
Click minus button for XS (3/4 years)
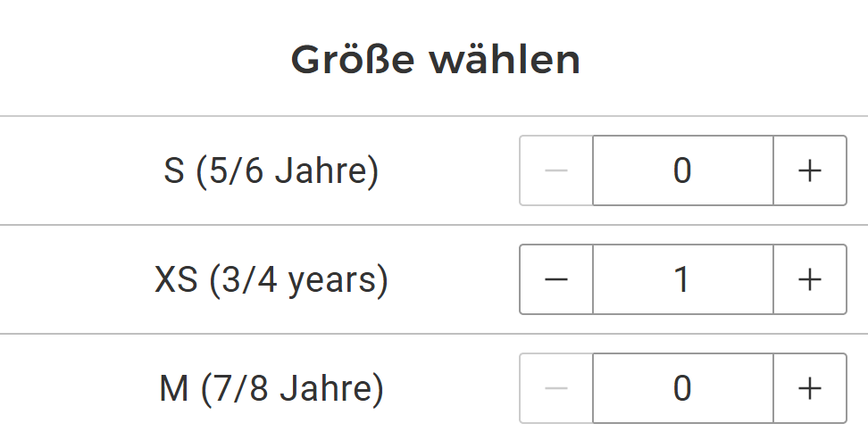point(556,279)
